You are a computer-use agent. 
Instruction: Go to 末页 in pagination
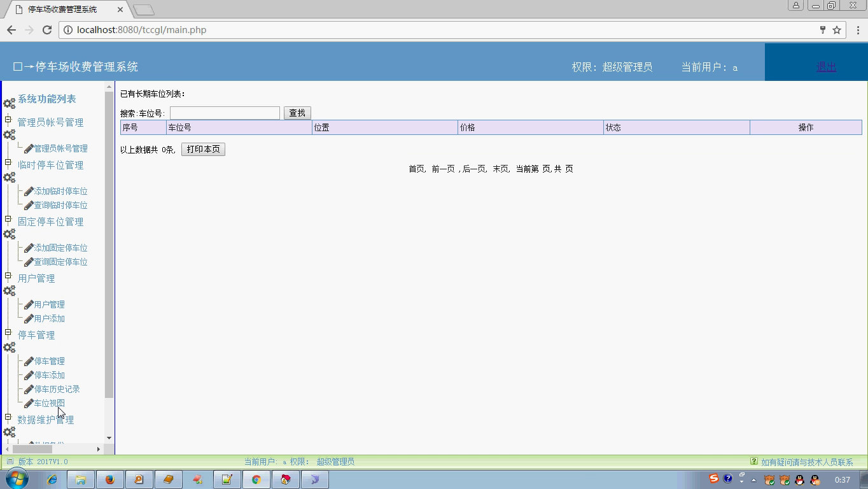[500, 169]
